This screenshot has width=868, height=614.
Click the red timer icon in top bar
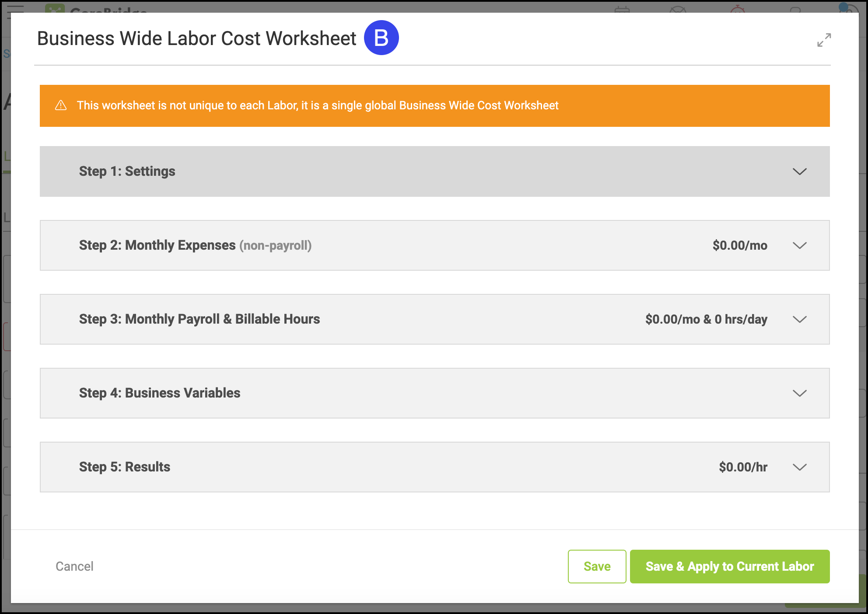click(x=738, y=9)
